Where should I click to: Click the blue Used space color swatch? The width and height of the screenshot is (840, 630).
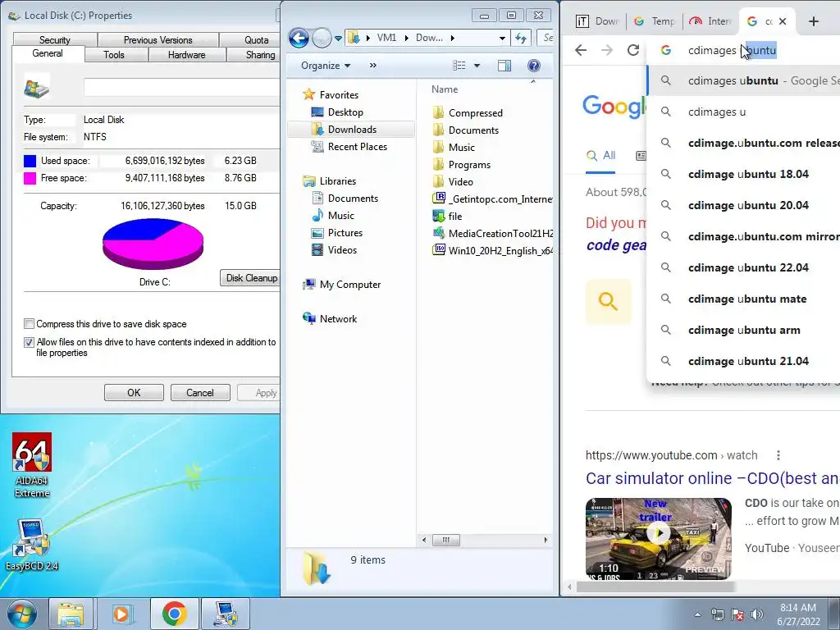[x=30, y=161]
